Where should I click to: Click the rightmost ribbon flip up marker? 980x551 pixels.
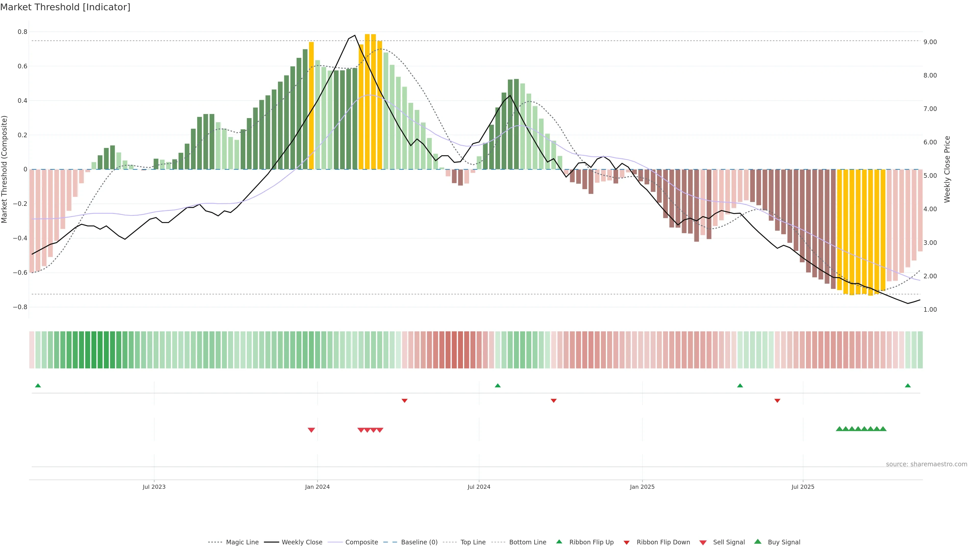908,386
